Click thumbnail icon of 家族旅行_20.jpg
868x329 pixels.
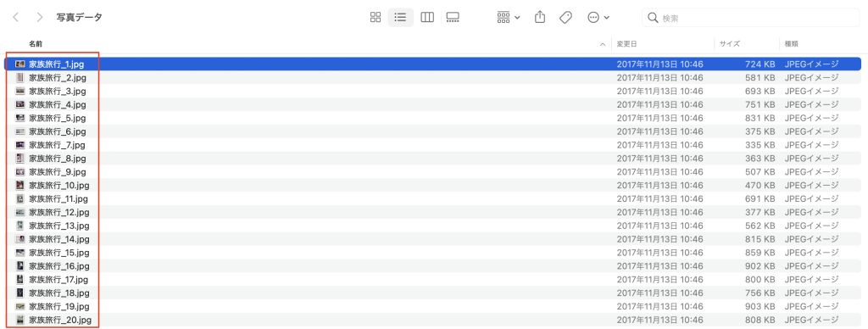tap(20, 320)
